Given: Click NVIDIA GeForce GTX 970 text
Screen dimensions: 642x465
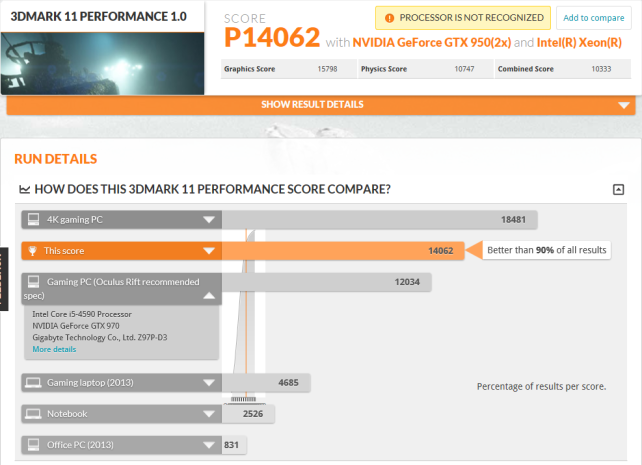Looking at the screenshot, I should pyautogui.click(x=76, y=326).
